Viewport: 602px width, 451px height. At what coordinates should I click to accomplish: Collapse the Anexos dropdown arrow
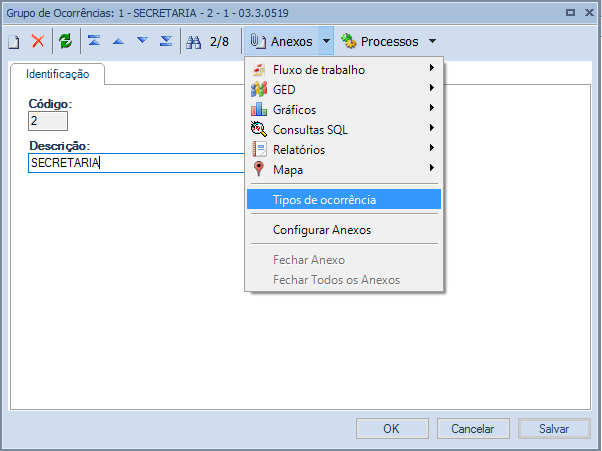click(326, 41)
